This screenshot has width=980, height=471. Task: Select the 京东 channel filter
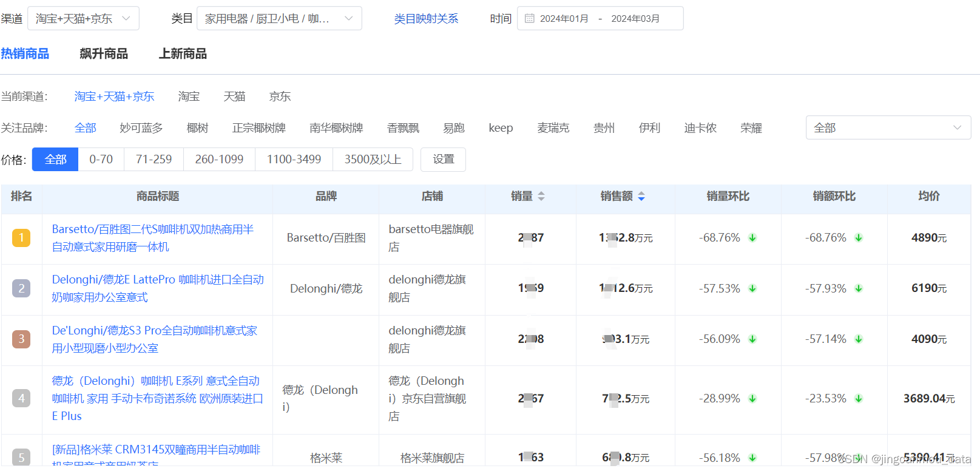point(280,97)
